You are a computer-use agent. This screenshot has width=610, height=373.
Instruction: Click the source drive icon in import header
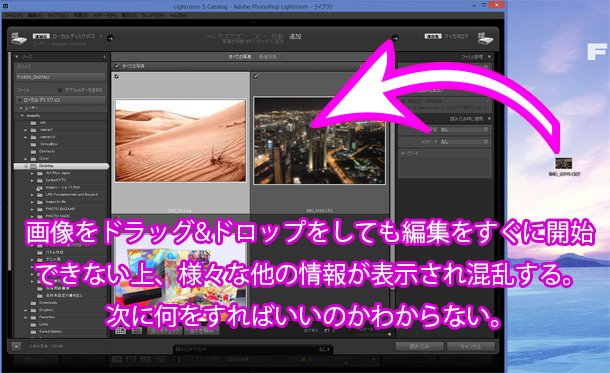(19, 39)
